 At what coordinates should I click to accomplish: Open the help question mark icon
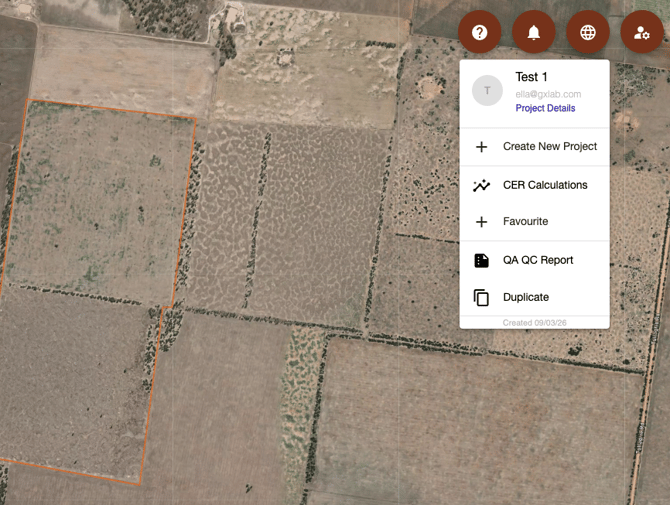(x=479, y=33)
